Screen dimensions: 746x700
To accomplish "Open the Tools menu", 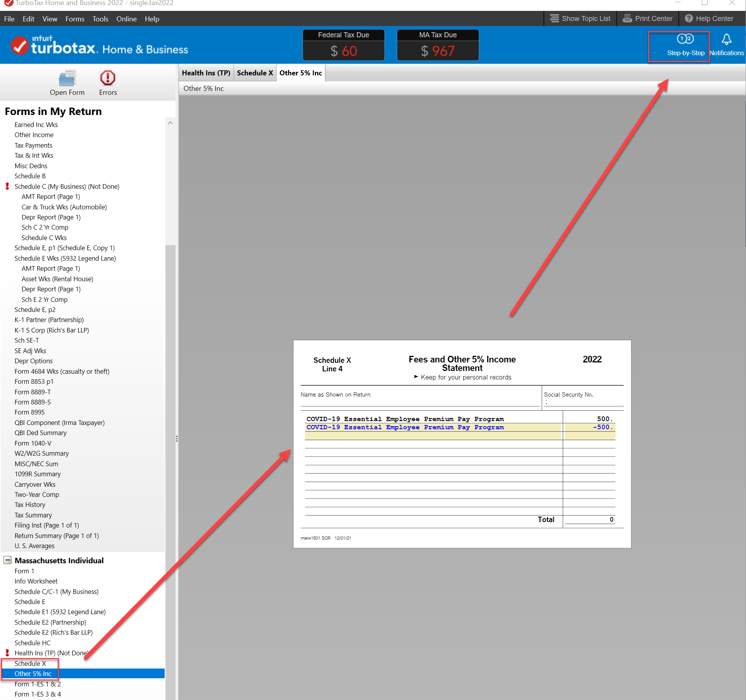I will 100,19.
